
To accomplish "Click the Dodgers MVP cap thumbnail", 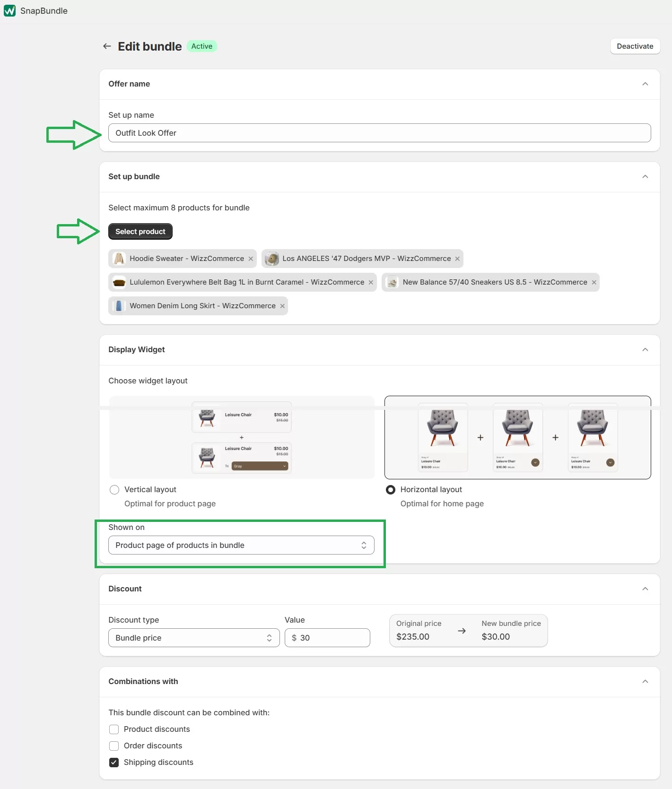I will click(x=271, y=259).
